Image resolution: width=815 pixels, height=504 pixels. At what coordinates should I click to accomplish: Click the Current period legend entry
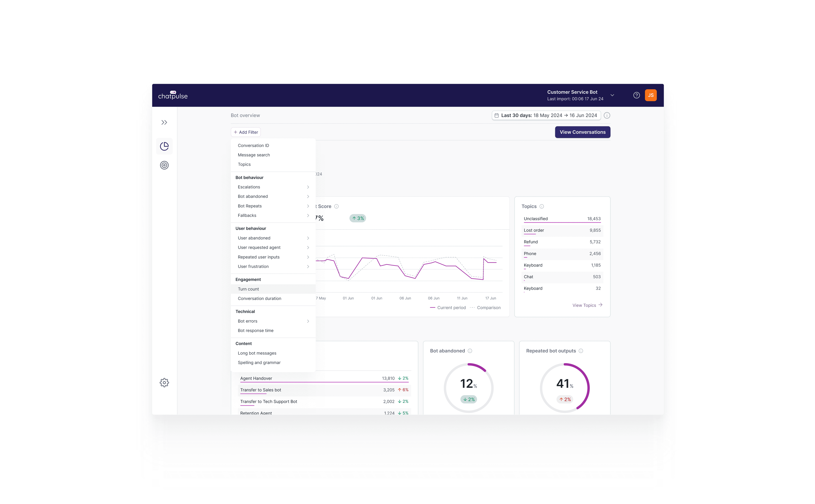[448, 308]
